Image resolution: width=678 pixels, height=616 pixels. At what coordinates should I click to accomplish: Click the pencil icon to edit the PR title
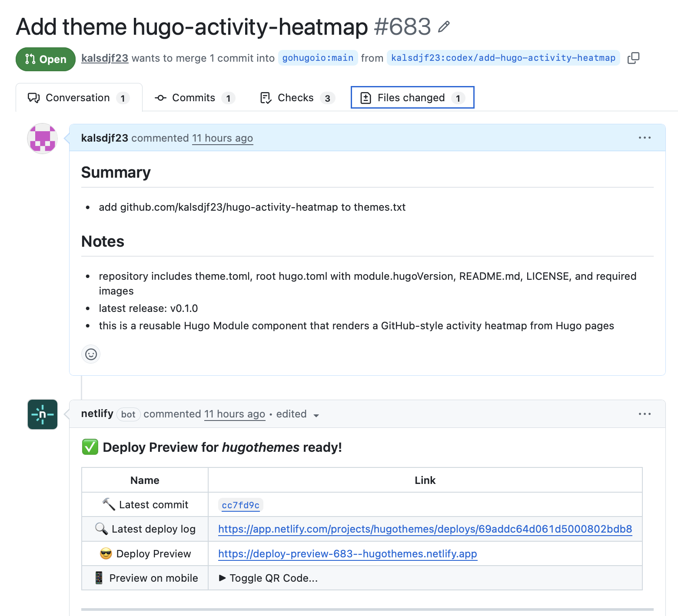point(444,27)
